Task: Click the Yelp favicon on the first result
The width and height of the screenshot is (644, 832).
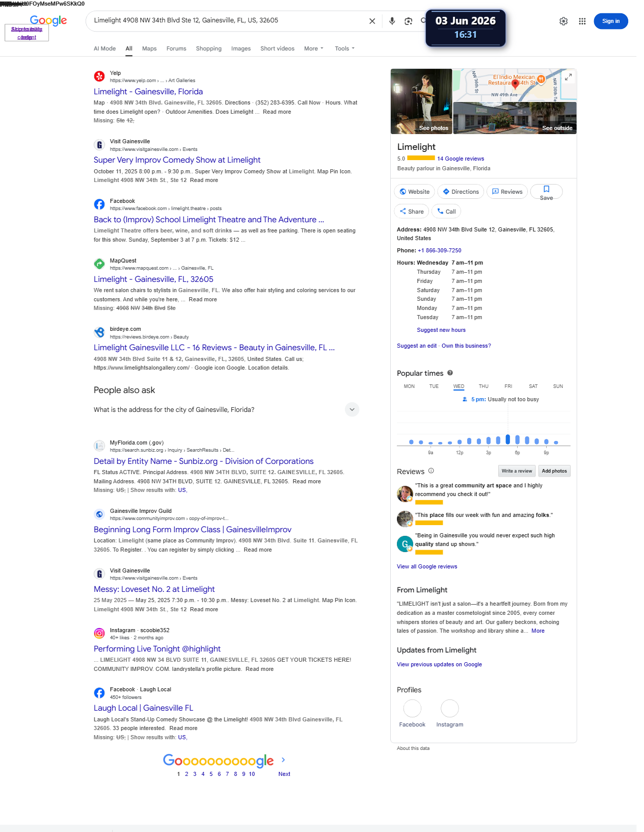Action: coord(99,76)
